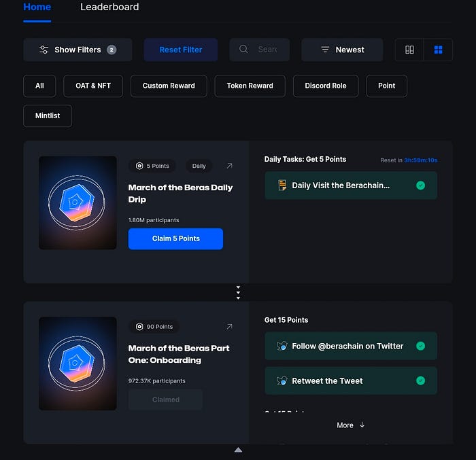Click the Follow task completed checkmark
Screen dimensions: 476x460
coord(420,346)
